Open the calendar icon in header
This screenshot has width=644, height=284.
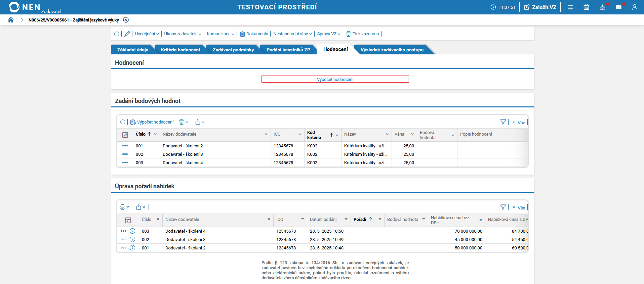tap(586, 7)
